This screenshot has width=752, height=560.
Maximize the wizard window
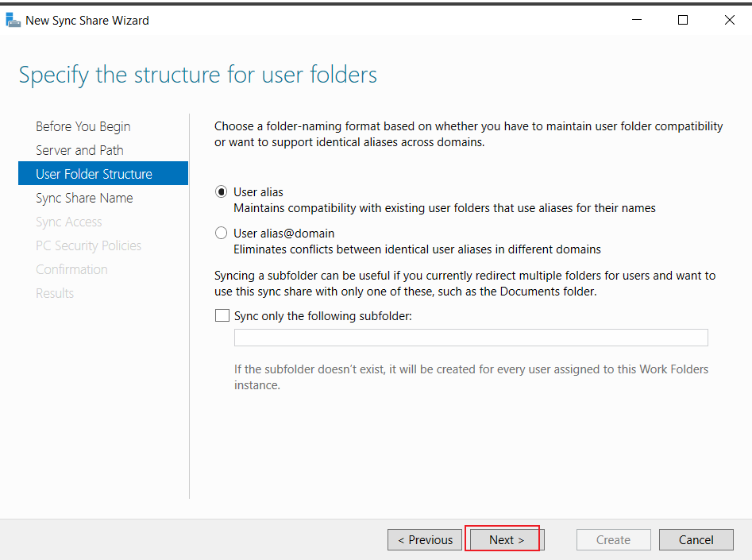pos(683,20)
